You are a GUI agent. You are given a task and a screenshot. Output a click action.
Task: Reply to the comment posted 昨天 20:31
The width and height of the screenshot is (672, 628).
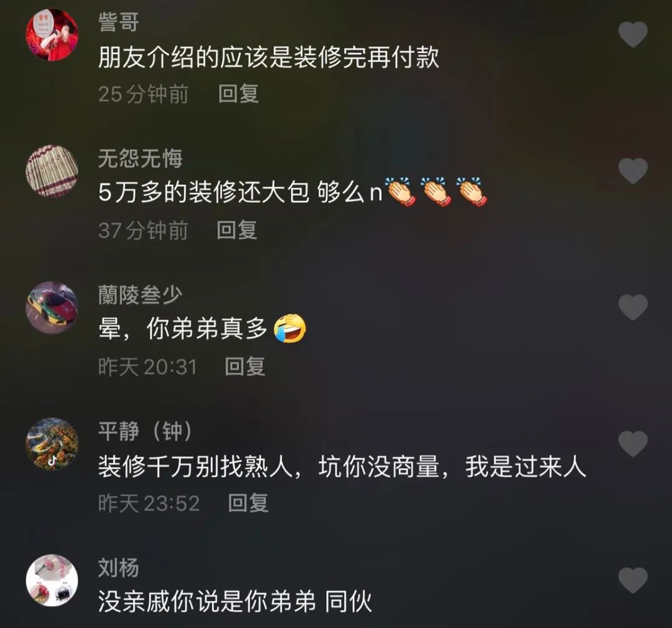[x=245, y=367]
